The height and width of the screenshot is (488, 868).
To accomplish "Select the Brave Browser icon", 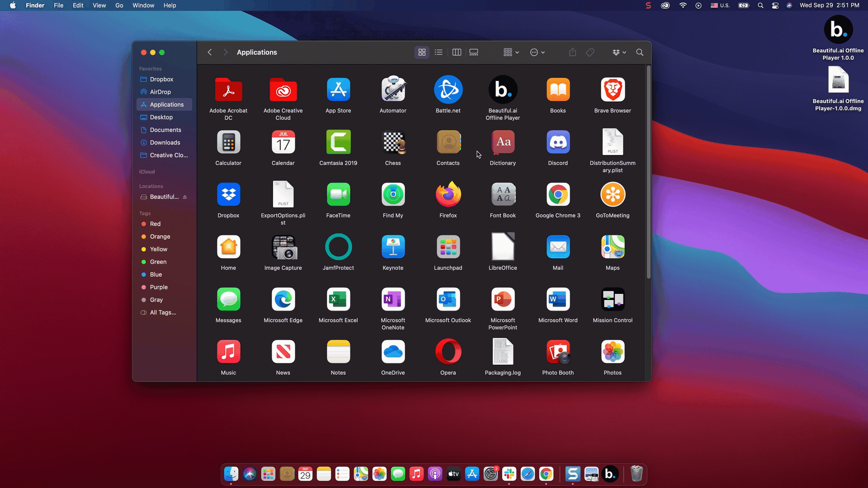I will click(x=613, y=90).
